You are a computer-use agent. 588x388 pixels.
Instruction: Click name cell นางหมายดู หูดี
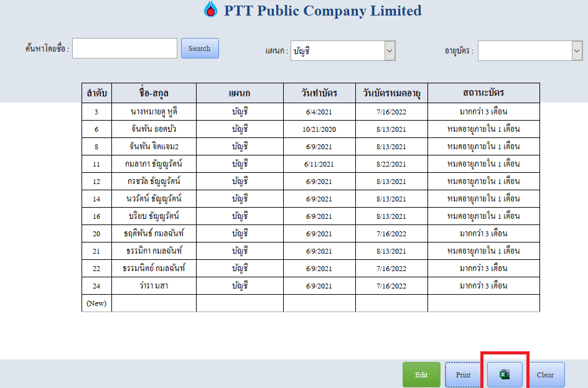pos(154,112)
